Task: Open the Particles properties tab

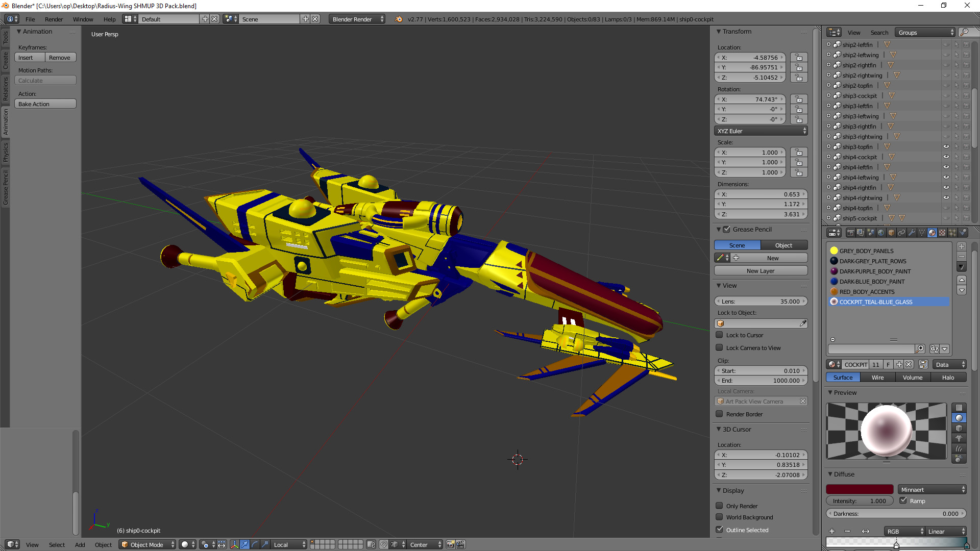Action: (x=952, y=233)
